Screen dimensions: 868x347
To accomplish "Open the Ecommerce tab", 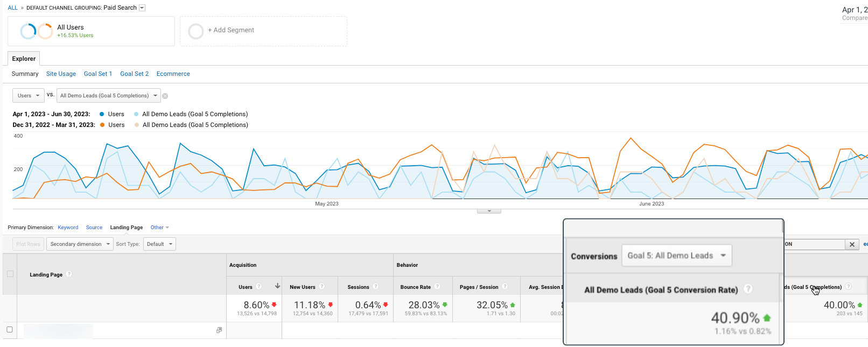I will tap(173, 74).
